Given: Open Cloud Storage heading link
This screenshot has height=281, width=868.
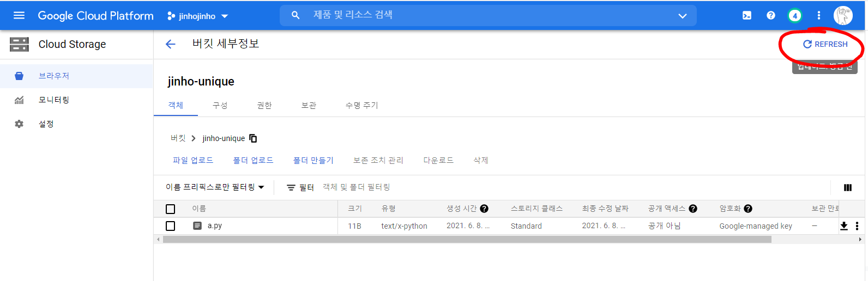Looking at the screenshot, I should click(72, 44).
